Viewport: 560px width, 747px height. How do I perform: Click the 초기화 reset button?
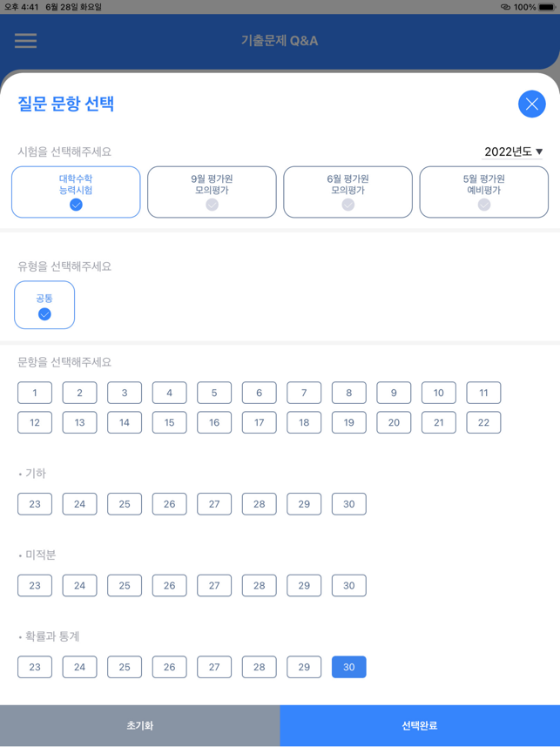click(140, 725)
